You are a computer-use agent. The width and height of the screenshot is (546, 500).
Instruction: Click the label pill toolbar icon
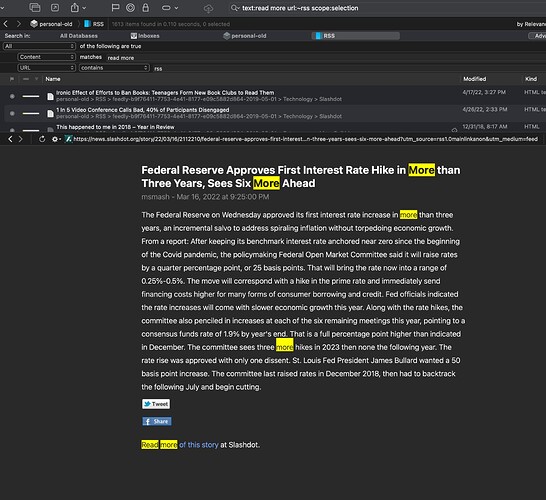coord(166,8)
